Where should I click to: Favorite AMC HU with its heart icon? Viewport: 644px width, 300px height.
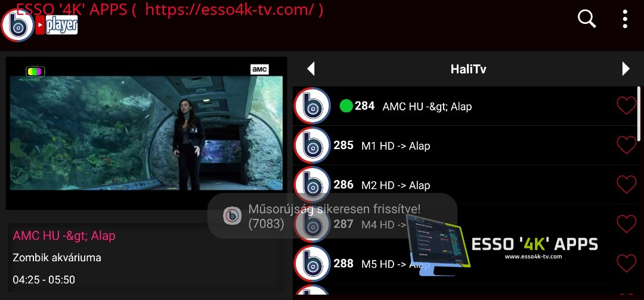pos(626,106)
